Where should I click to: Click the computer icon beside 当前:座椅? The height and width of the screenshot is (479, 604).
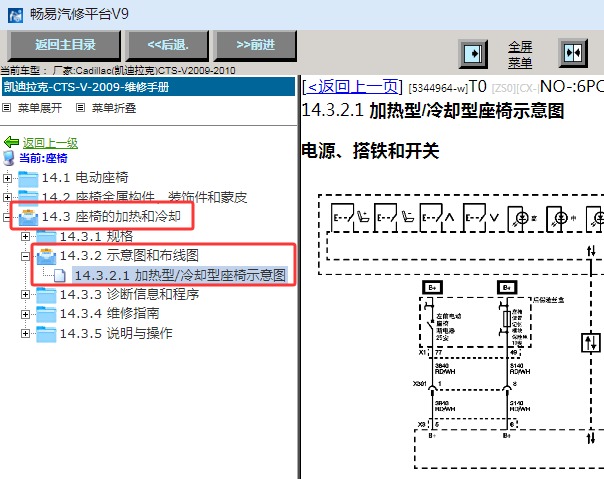pos(8,158)
